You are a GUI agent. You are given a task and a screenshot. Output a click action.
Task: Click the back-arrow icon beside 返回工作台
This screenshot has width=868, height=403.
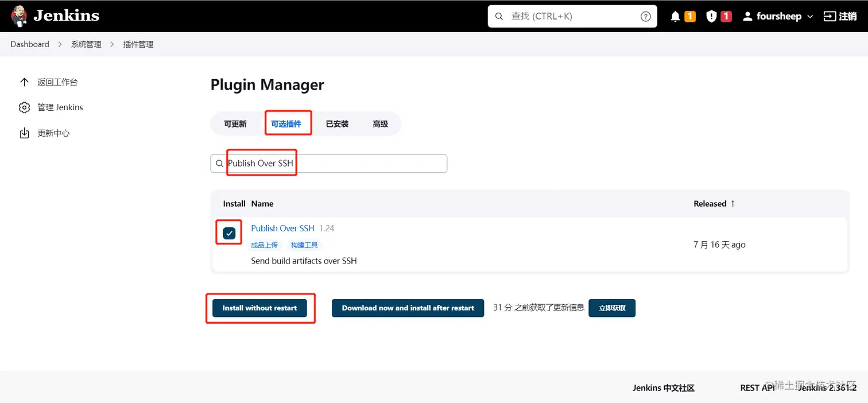(24, 82)
